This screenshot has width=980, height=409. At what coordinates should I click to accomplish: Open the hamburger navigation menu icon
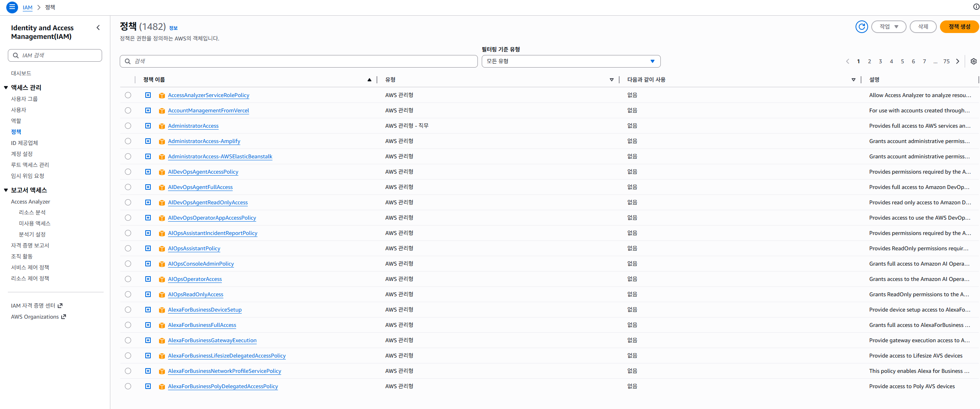12,7
